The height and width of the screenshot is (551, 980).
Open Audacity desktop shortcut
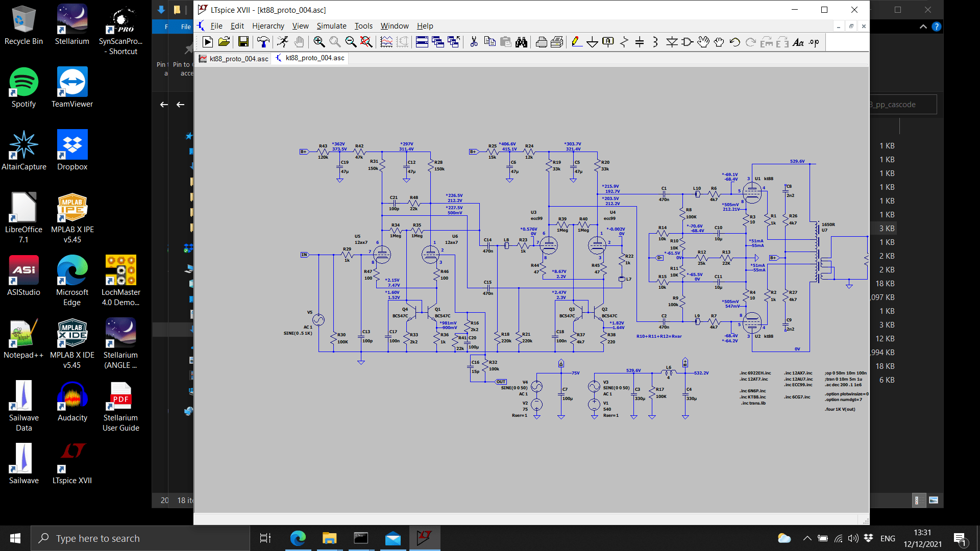click(72, 402)
